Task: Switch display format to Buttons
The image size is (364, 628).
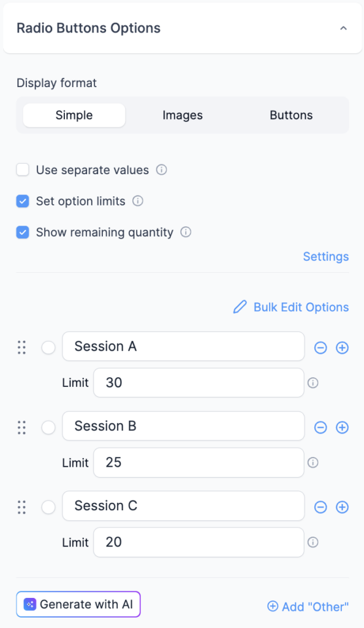Action: point(290,115)
